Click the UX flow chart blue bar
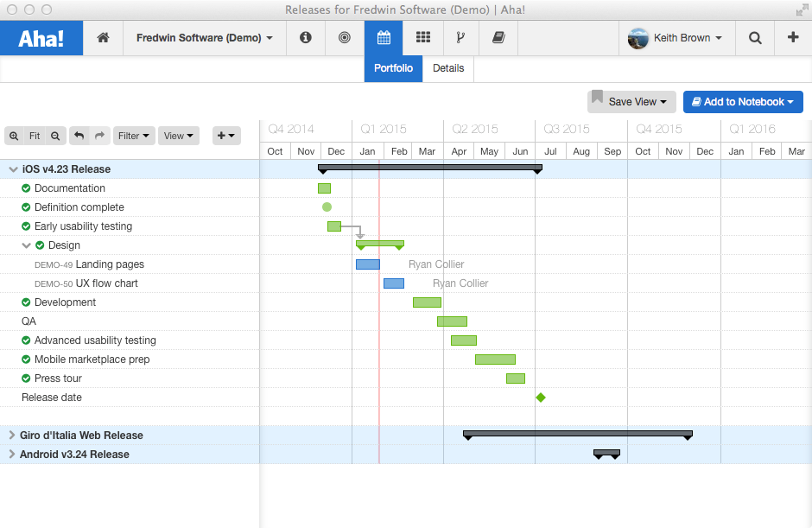Image resolution: width=812 pixels, height=528 pixels. 394,283
